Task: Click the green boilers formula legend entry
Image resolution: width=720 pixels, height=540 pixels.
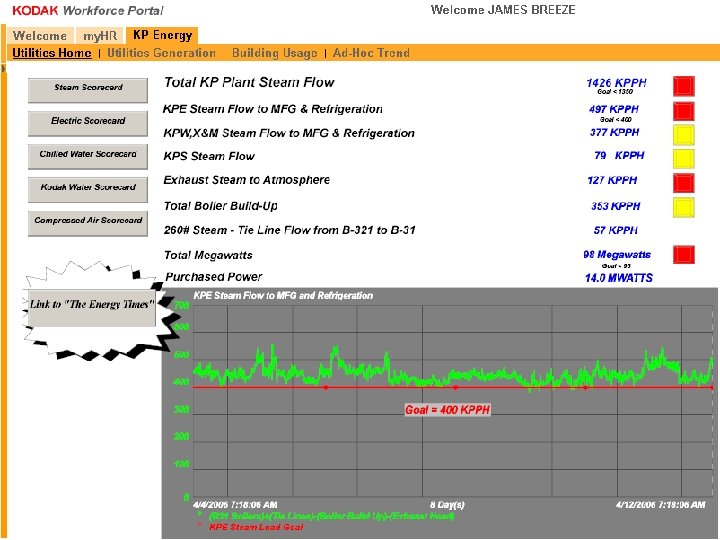Action: tap(332, 516)
